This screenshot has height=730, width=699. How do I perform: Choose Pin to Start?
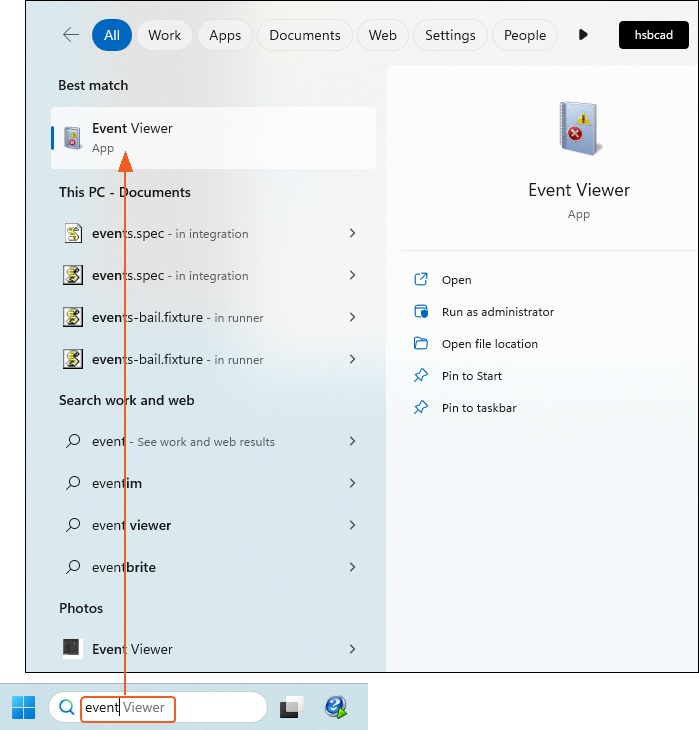[472, 376]
